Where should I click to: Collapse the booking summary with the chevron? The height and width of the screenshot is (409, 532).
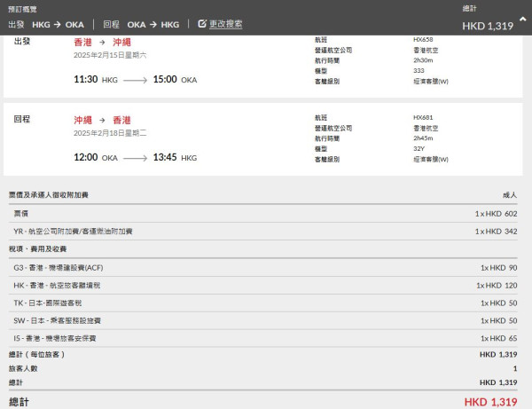click(523, 20)
